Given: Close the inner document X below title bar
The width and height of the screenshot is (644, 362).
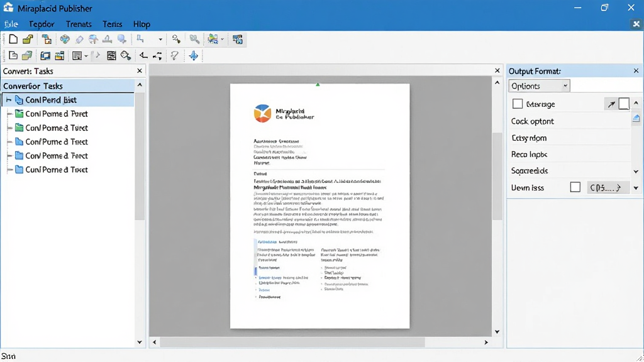Looking at the screenshot, I should pos(636,25).
